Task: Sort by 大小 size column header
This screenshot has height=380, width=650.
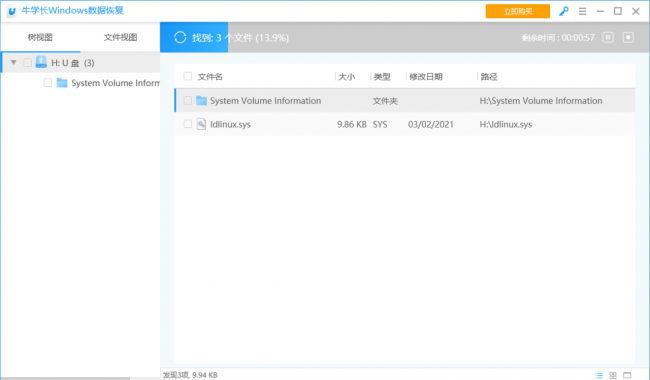Action: point(347,77)
